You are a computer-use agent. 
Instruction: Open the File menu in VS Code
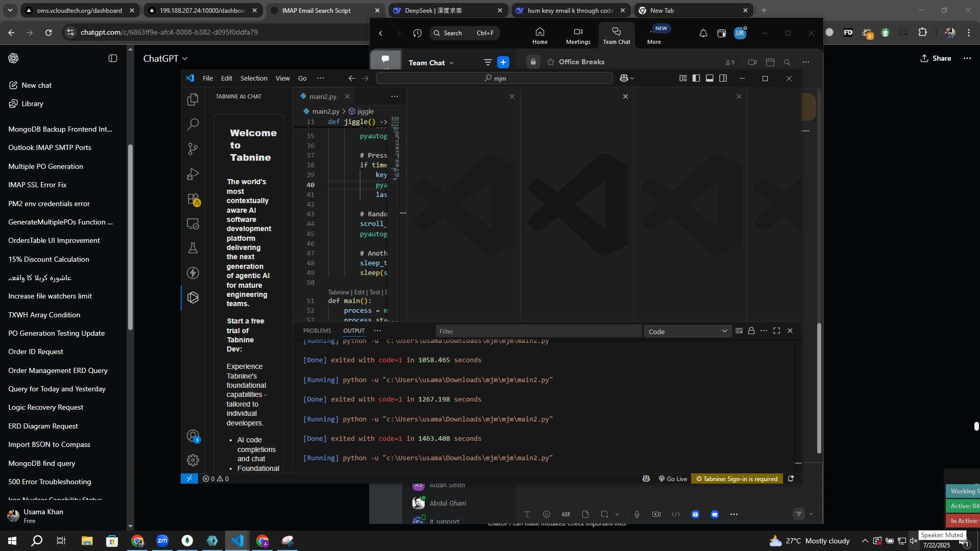click(208, 78)
